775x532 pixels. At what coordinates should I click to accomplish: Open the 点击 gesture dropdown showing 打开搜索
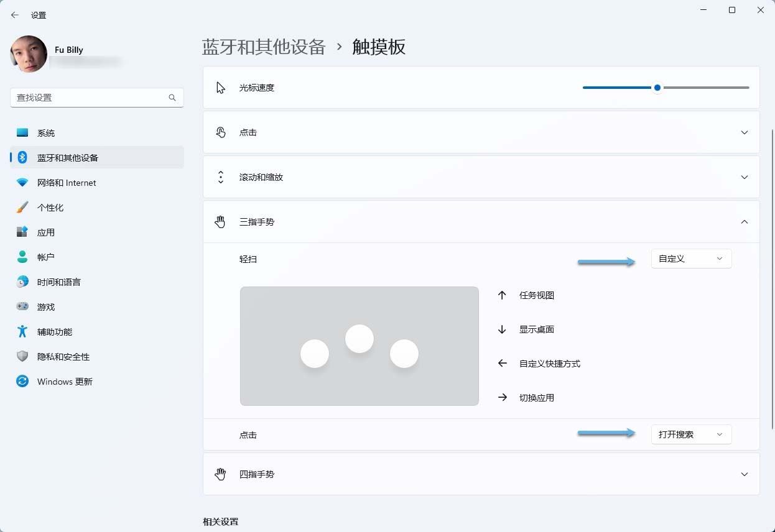coord(691,434)
